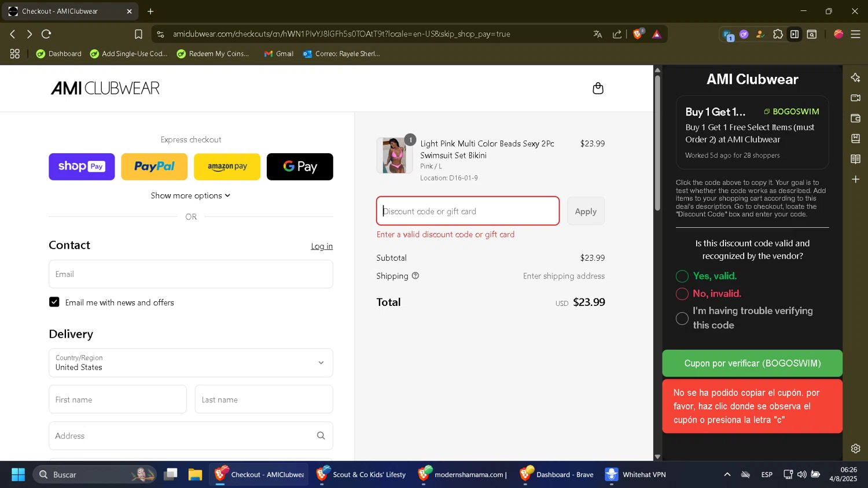
Task: Click the share page icon
Action: click(617, 34)
